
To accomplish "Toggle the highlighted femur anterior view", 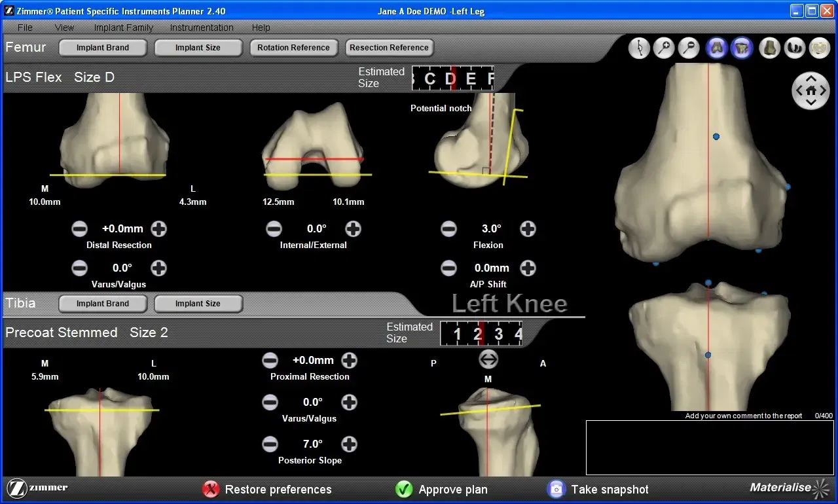I will 716,48.
